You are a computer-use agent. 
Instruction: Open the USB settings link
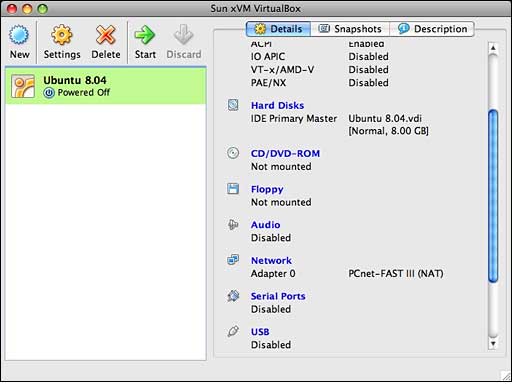260,332
